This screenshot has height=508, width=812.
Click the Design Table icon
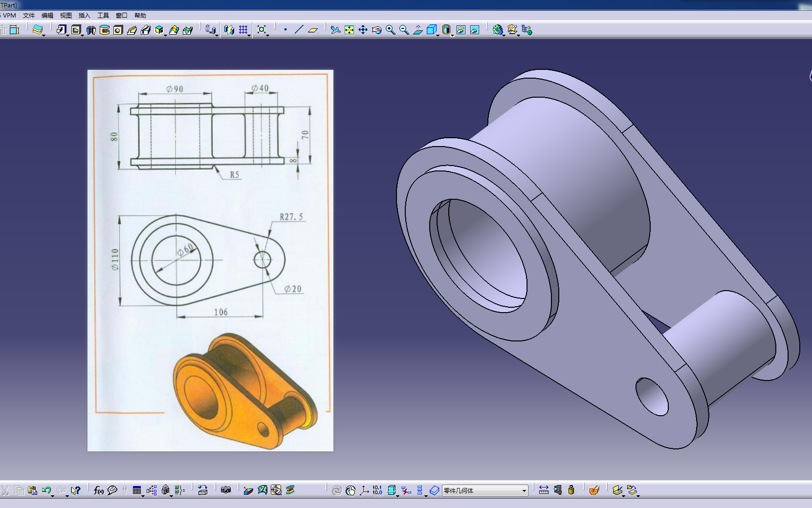137,490
